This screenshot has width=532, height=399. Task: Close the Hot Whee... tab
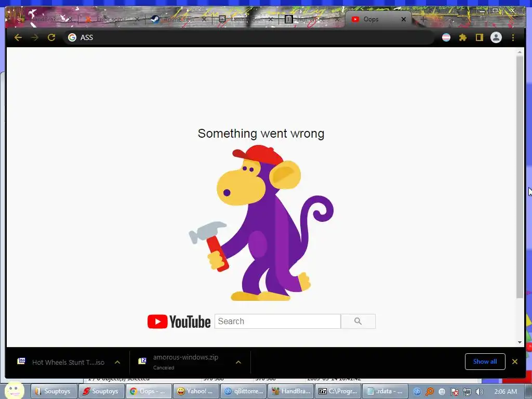point(337,19)
